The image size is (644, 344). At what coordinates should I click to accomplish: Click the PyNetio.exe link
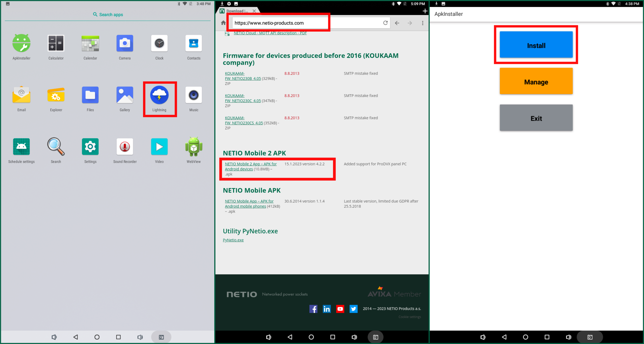pyautogui.click(x=233, y=240)
